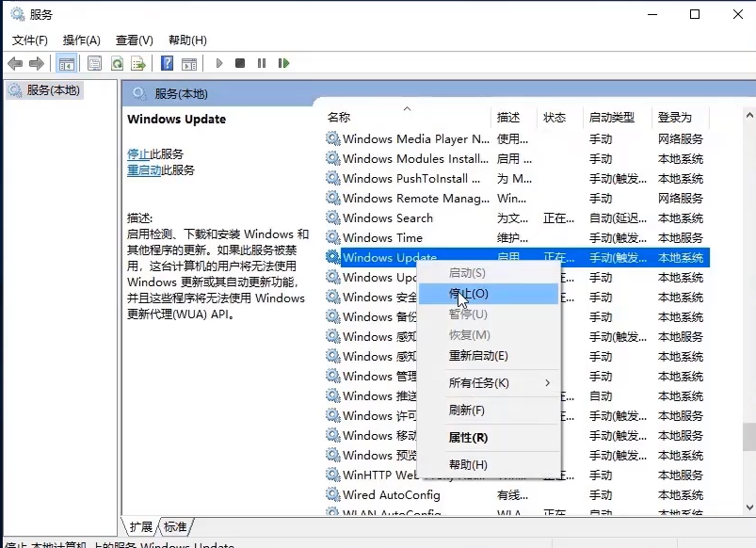Click the Back arrow in the toolbar
The width and height of the screenshot is (756, 548).
pos(15,63)
